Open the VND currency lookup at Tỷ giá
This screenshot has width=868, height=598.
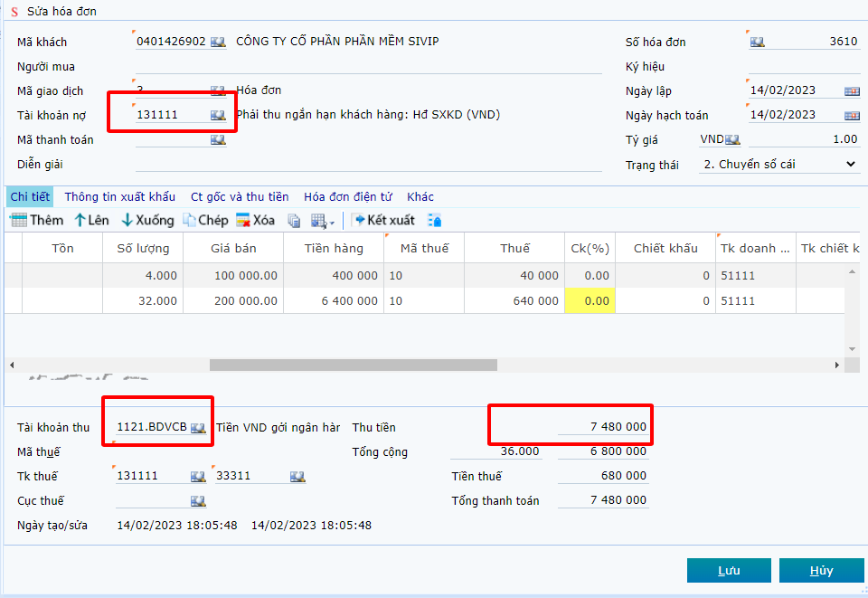[x=732, y=139]
